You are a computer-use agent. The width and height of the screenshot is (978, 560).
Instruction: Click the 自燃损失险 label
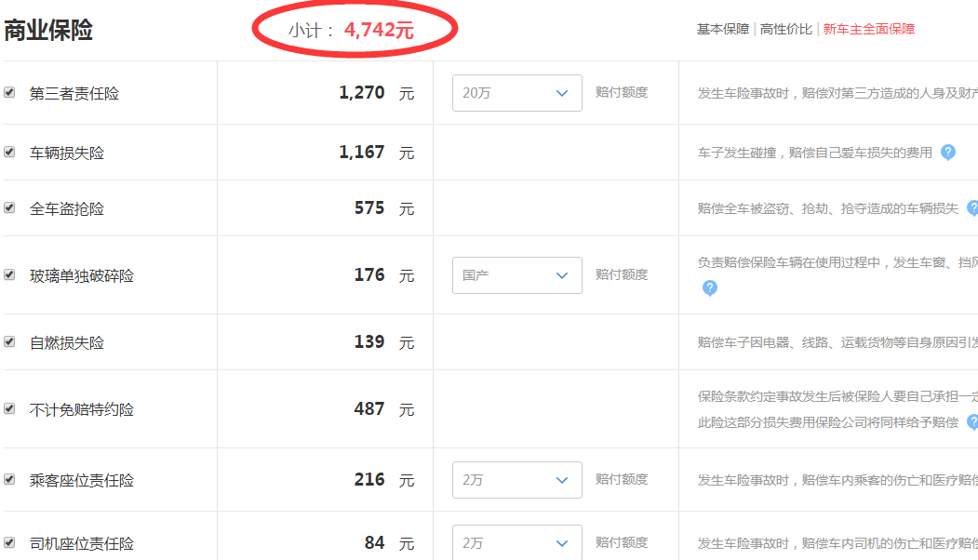(x=67, y=343)
